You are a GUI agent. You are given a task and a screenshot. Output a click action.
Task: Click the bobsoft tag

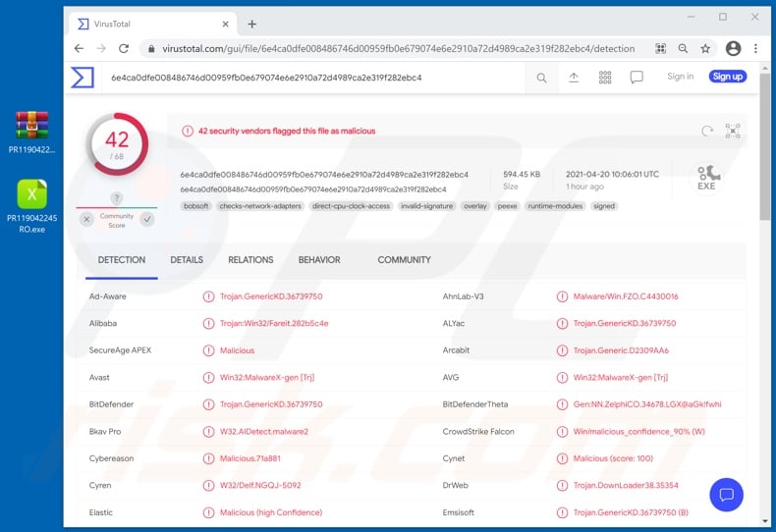point(196,206)
